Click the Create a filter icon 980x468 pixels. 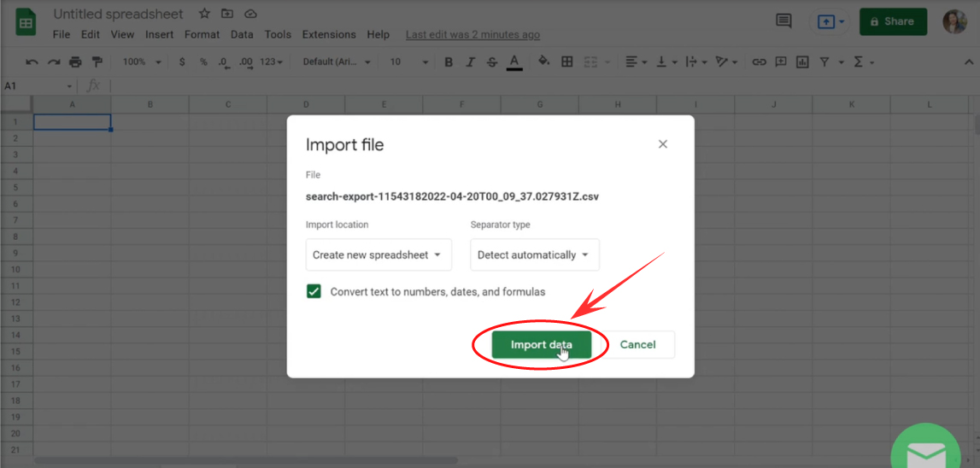[824, 61]
